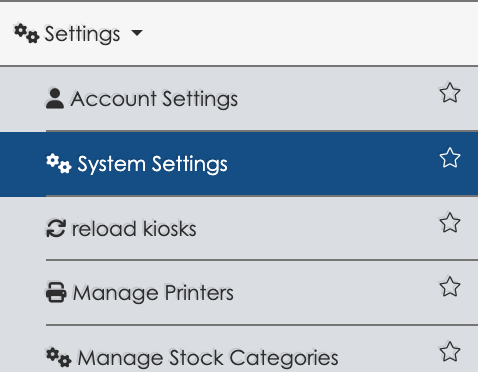
Task: Go to Manage Stock Categories text
Action: pos(208,358)
